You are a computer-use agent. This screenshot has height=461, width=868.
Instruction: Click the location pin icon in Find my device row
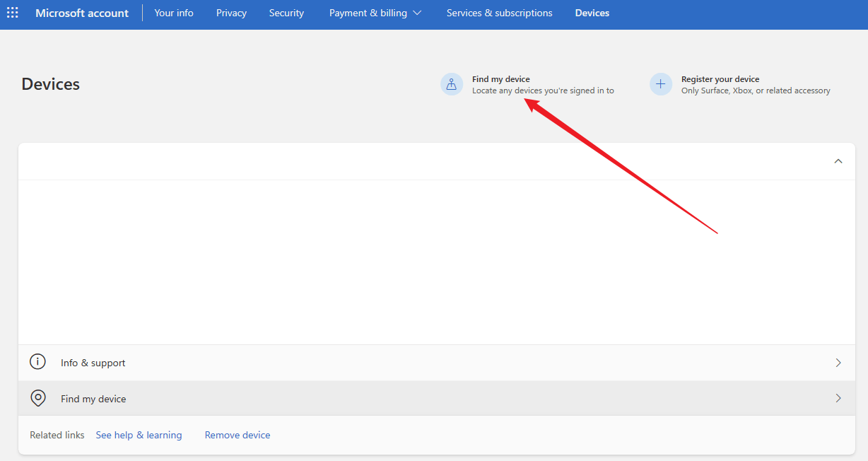37,398
